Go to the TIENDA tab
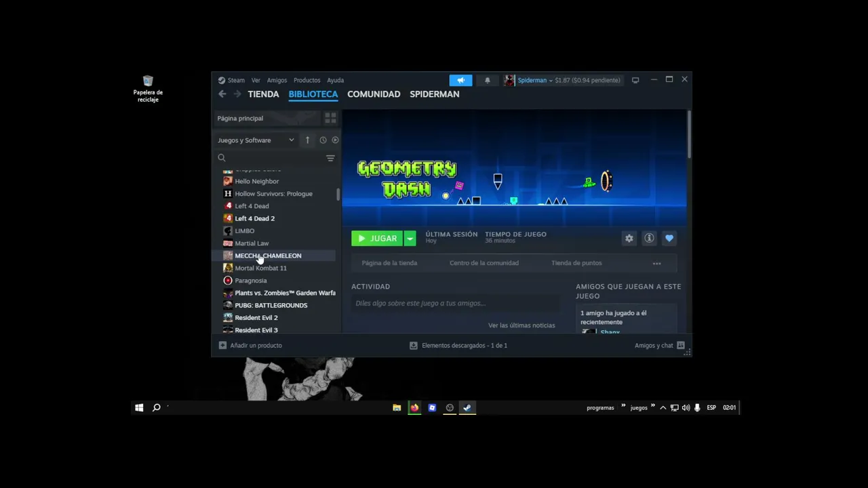Viewport: 868px width, 488px height. click(x=263, y=94)
